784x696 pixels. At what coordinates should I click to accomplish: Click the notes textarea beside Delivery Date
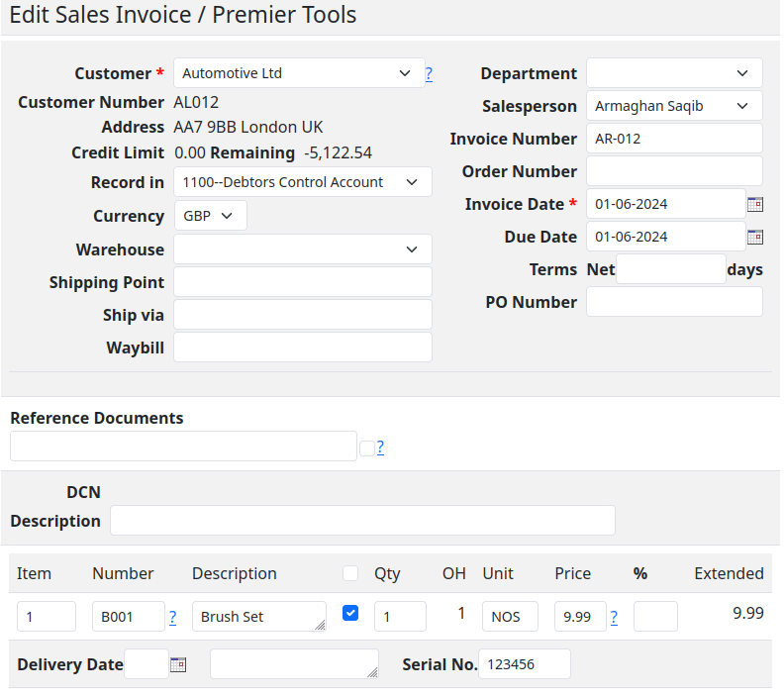pyautogui.click(x=294, y=664)
